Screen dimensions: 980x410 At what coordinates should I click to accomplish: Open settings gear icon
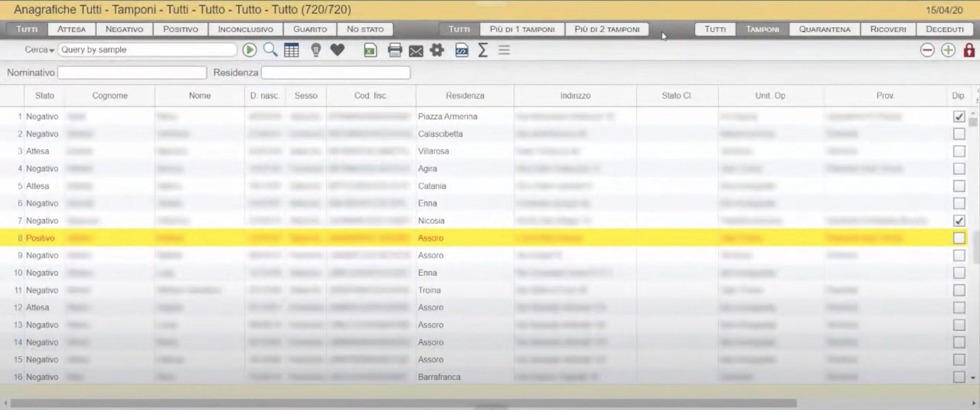click(437, 50)
